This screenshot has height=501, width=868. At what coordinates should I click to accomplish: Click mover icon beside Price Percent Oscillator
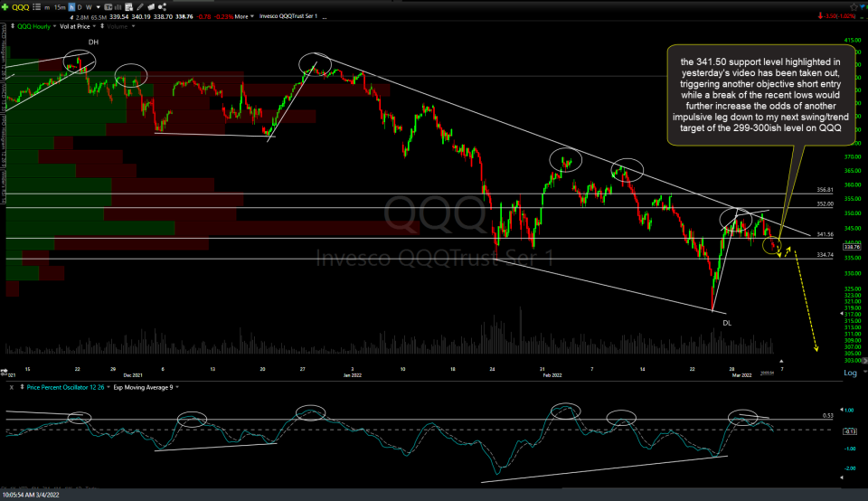coord(22,387)
